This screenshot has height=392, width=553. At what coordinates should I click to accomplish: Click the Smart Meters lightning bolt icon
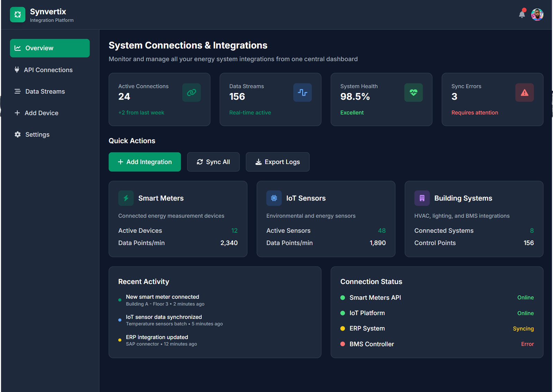point(126,198)
